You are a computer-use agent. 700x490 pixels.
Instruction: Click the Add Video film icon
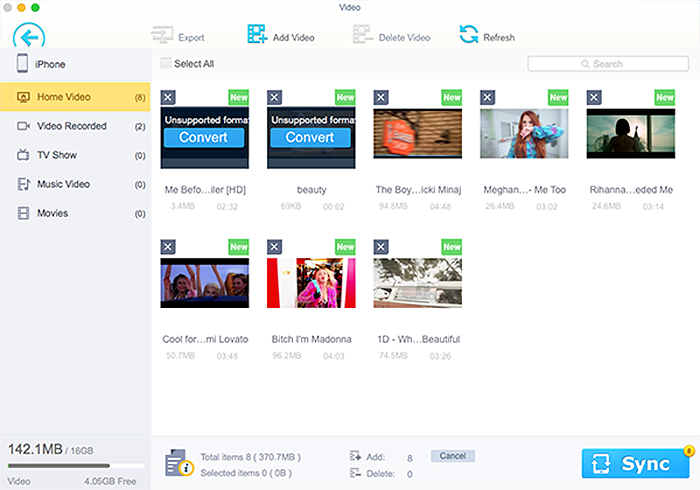257,34
